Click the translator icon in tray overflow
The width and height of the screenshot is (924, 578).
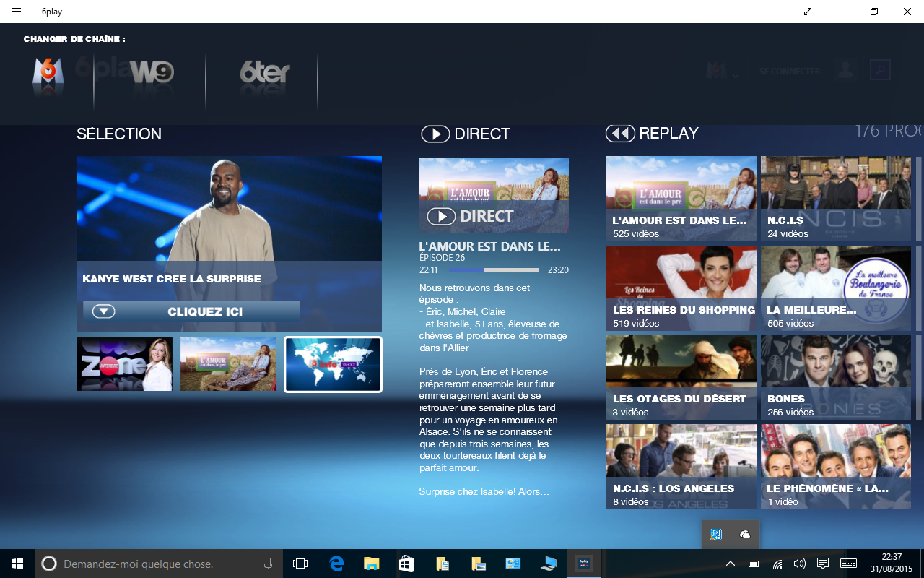(716, 534)
